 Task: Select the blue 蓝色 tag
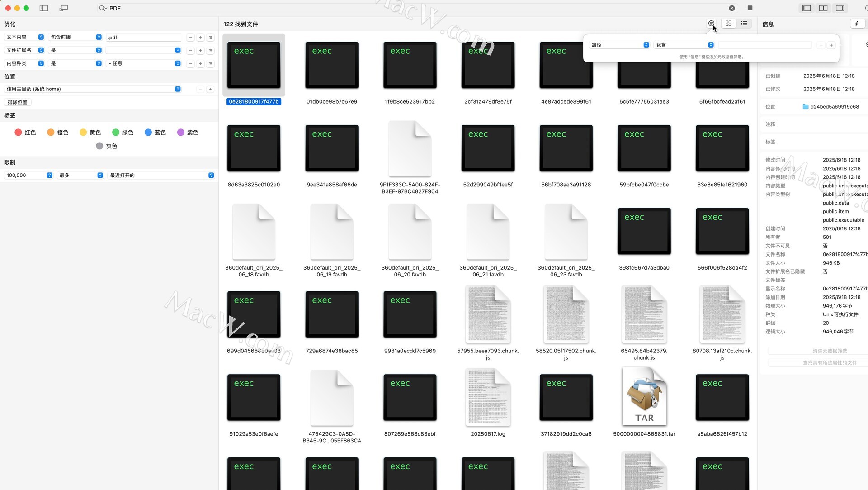155,133
